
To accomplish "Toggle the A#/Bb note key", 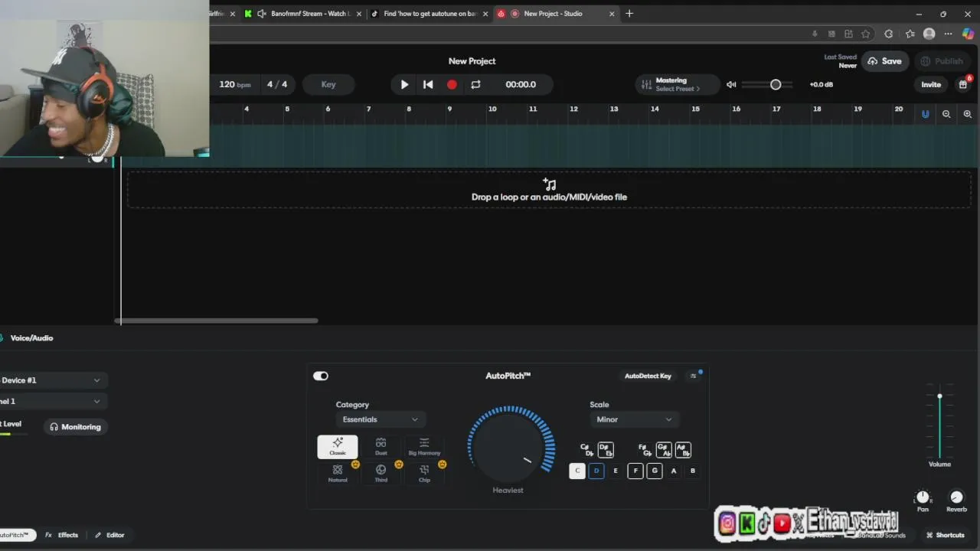I will [683, 449].
